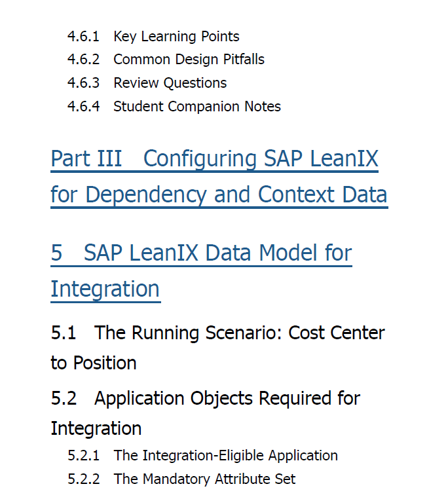
Task: Open chapter 5 SAP LeanIX Data Model link
Action: 201,253
